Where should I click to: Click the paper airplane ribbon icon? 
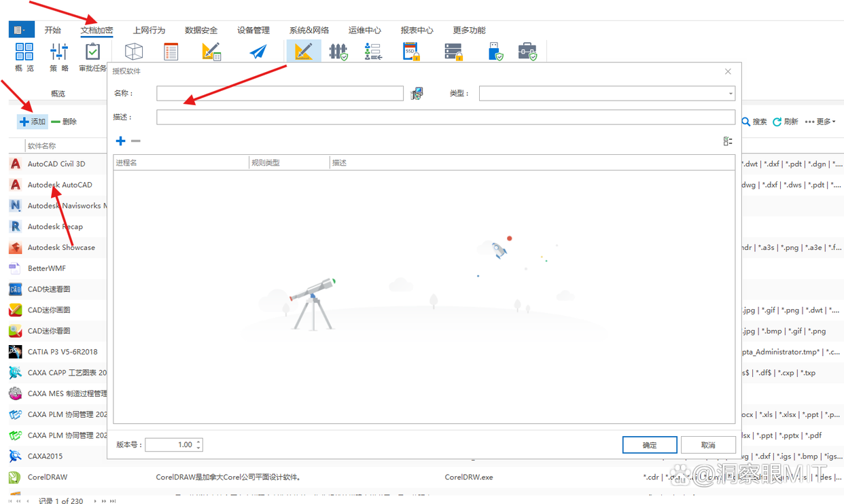point(258,52)
